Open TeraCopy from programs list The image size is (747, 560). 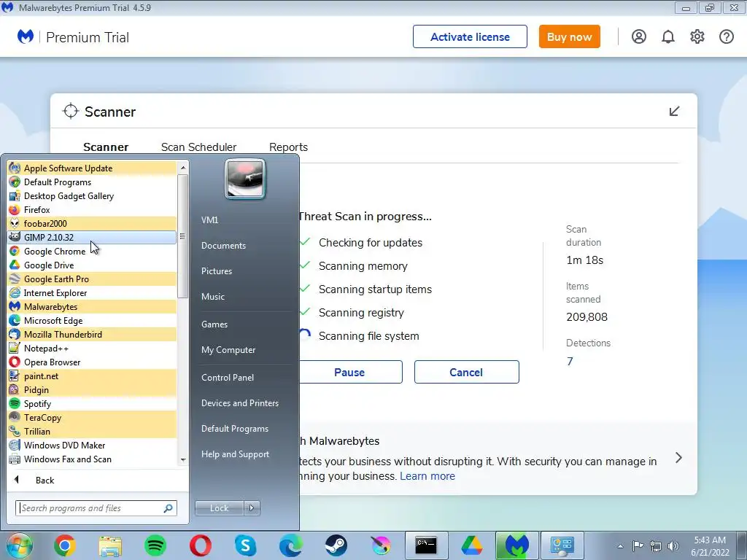click(92, 418)
